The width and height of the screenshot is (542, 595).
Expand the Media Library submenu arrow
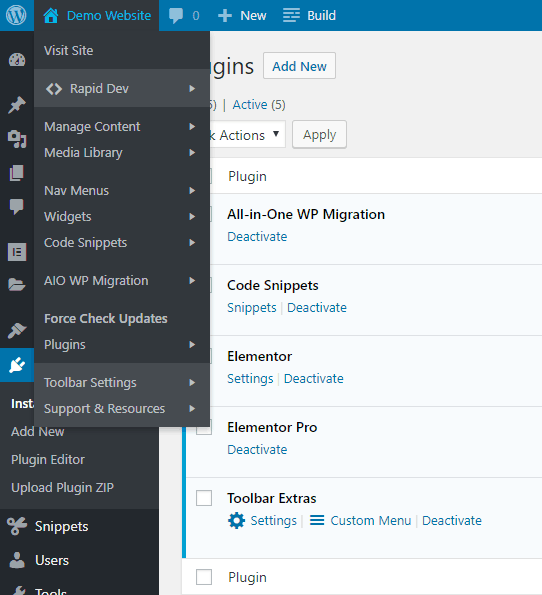pyautogui.click(x=192, y=153)
